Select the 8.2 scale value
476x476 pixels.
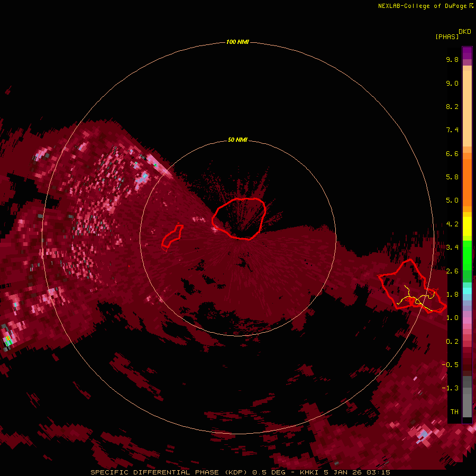pyautogui.click(x=452, y=106)
